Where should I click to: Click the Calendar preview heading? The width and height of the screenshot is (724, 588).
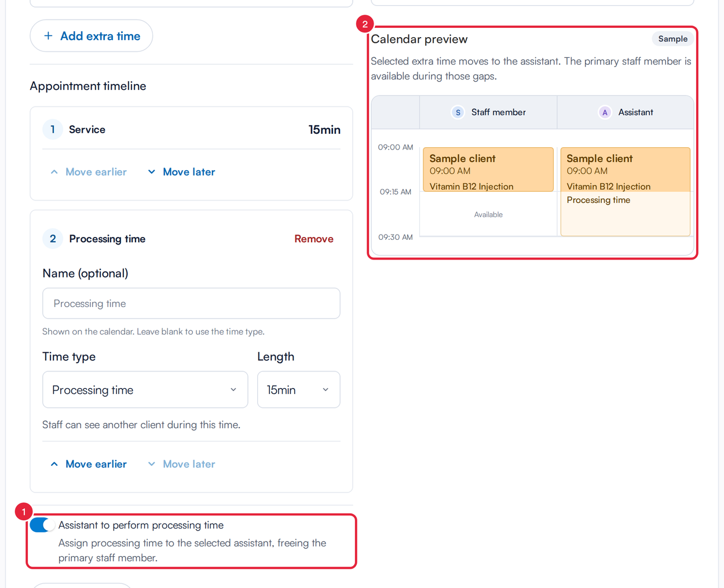pos(419,39)
